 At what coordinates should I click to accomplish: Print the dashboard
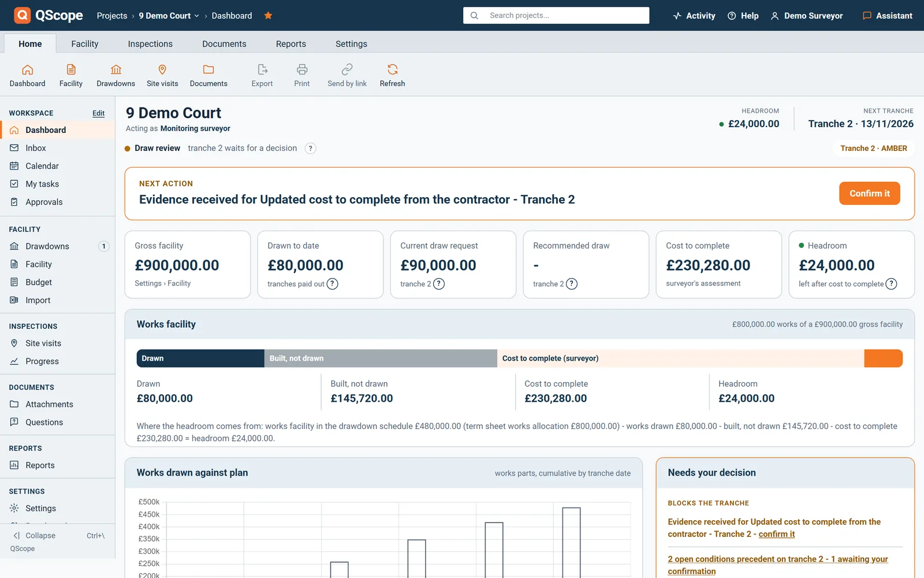coord(302,76)
